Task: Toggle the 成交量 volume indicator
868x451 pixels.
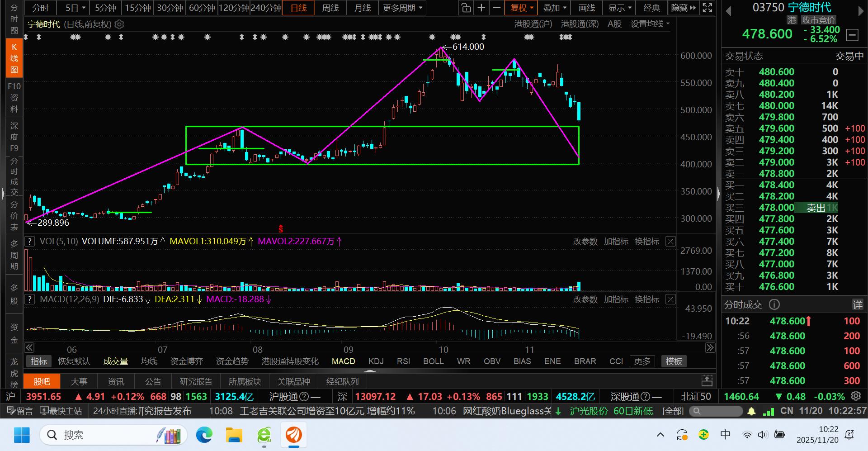Action: (x=116, y=361)
